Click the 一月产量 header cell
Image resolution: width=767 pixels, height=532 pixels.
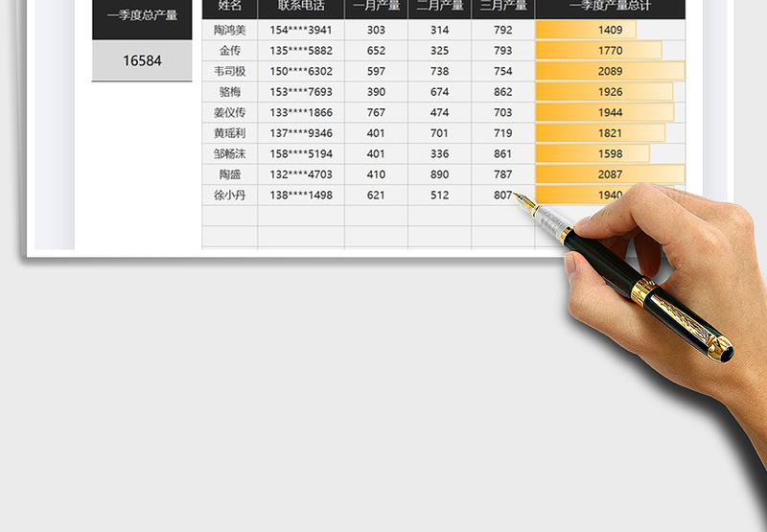(376, 8)
